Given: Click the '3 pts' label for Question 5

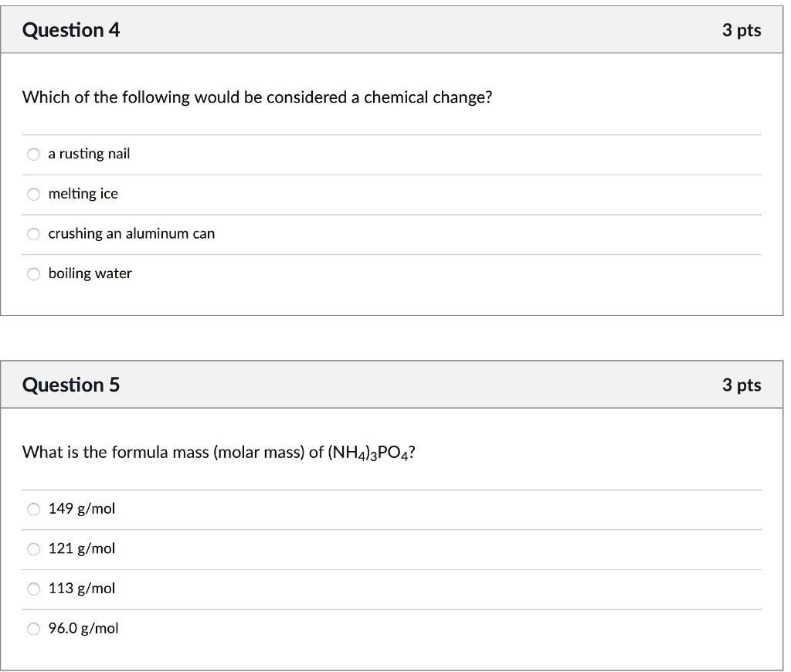Looking at the screenshot, I should pyautogui.click(x=742, y=384).
